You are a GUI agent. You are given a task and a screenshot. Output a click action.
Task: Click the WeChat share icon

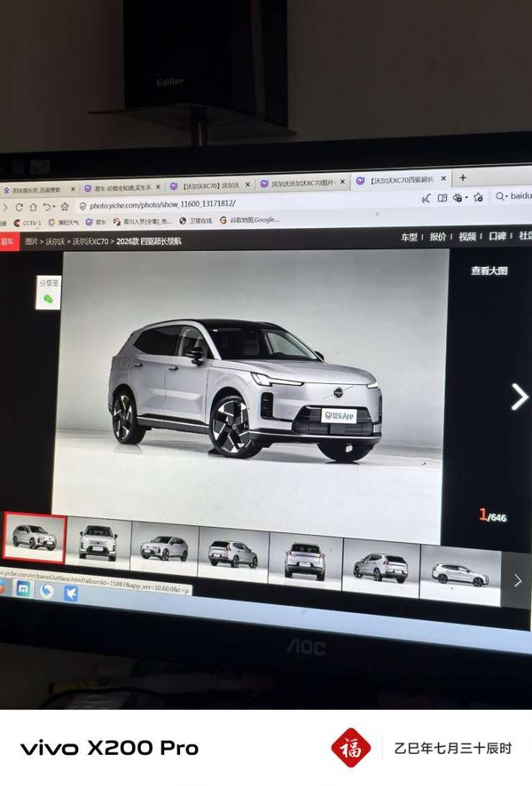point(48,300)
